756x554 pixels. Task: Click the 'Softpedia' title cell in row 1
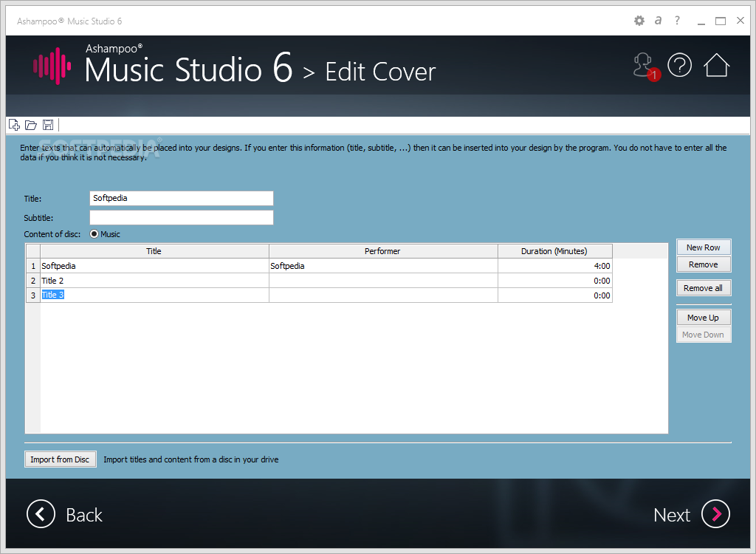point(154,266)
